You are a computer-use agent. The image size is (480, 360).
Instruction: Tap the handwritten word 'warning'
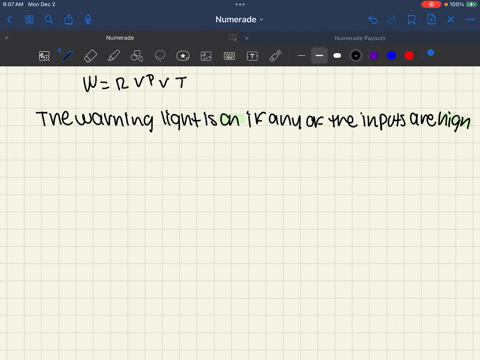pyautogui.click(x=115, y=120)
